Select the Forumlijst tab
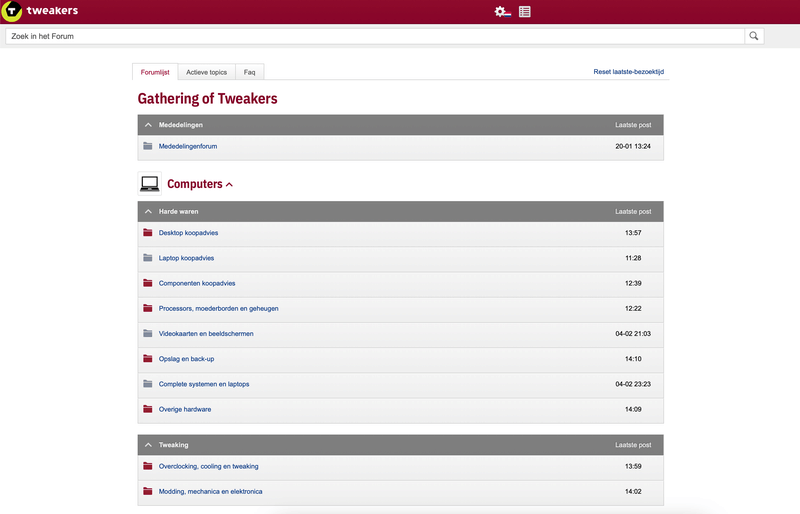 (x=155, y=72)
